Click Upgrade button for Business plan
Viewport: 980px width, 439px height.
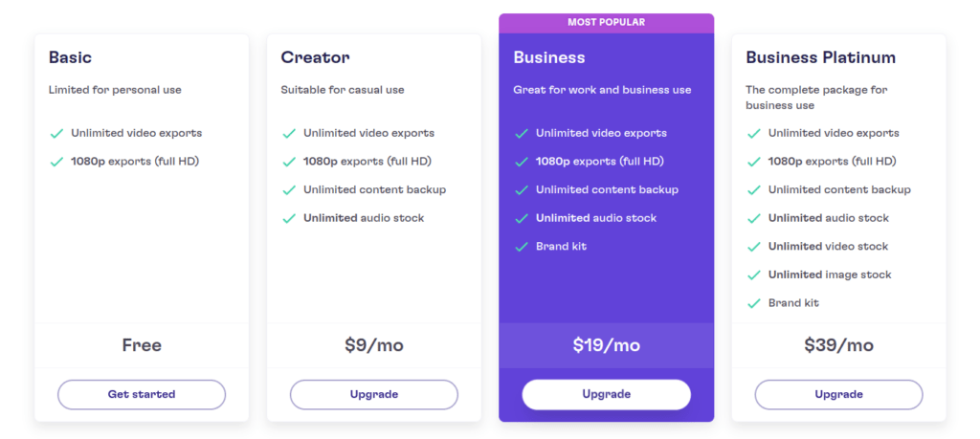coord(606,395)
